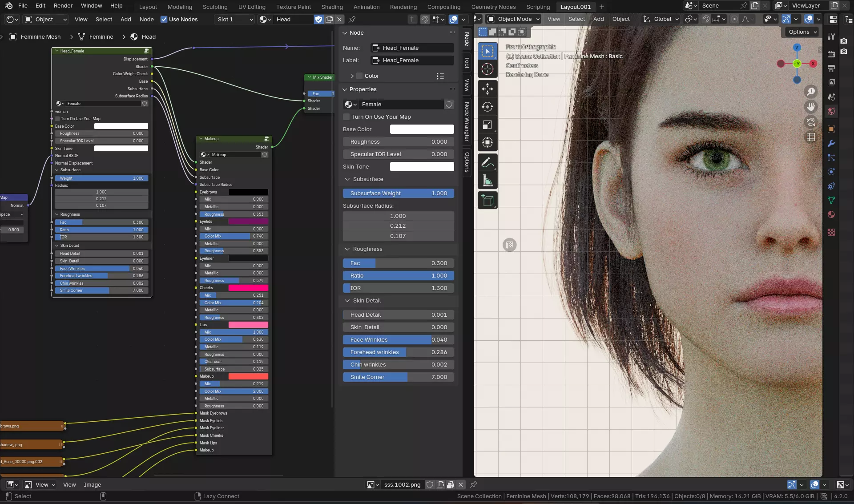Select the Move tool in viewport toolbar
The height and width of the screenshot is (504, 854).
pyautogui.click(x=487, y=89)
